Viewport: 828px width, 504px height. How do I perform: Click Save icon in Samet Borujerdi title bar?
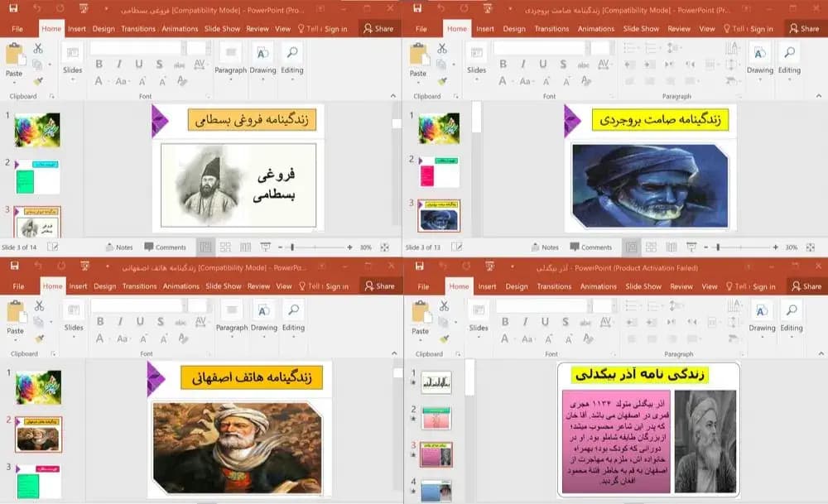tap(417, 8)
